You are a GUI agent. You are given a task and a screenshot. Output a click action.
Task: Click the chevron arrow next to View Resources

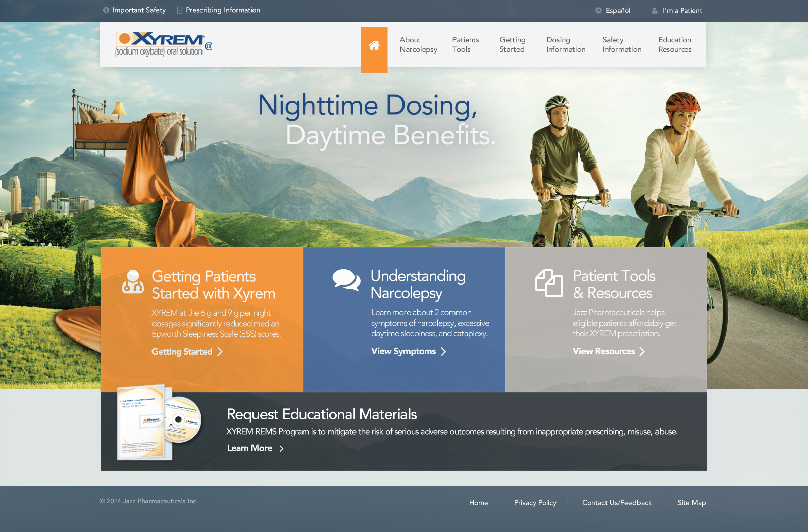642,351
